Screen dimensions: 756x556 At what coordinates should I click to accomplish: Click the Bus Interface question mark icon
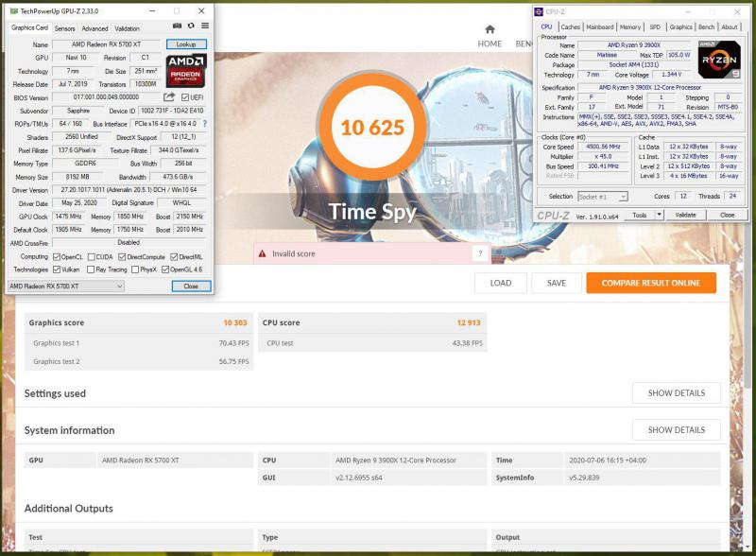pyautogui.click(x=205, y=124)
